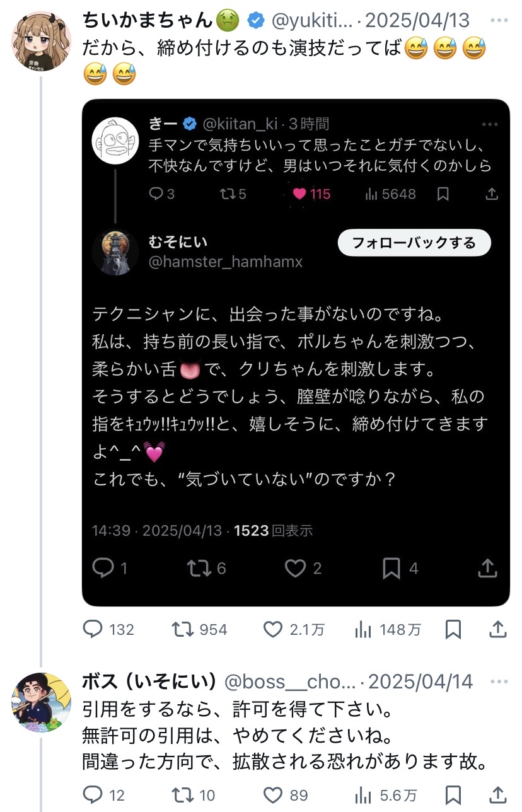Viewport: 522px width, 812px height.
Task: Share ちいかまちゃん's main post
Action: click(497, 629)
